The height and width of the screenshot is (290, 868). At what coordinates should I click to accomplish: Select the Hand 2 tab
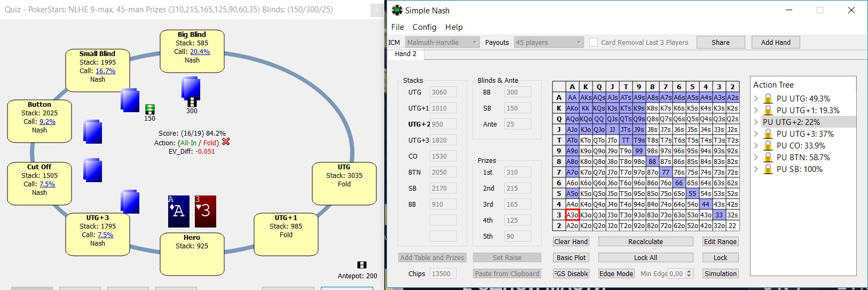click(x=406, y=53)
